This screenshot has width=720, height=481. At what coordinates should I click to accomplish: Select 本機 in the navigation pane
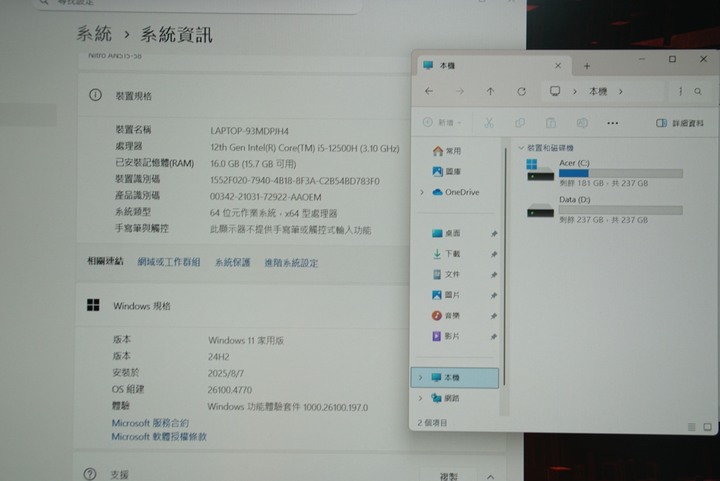coord(455,377)
